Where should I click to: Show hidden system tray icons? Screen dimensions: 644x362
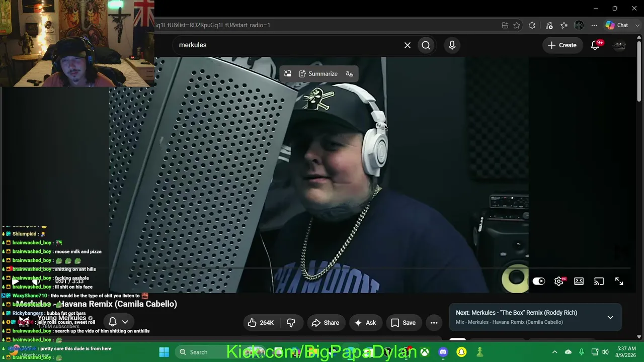coord(554,352)
